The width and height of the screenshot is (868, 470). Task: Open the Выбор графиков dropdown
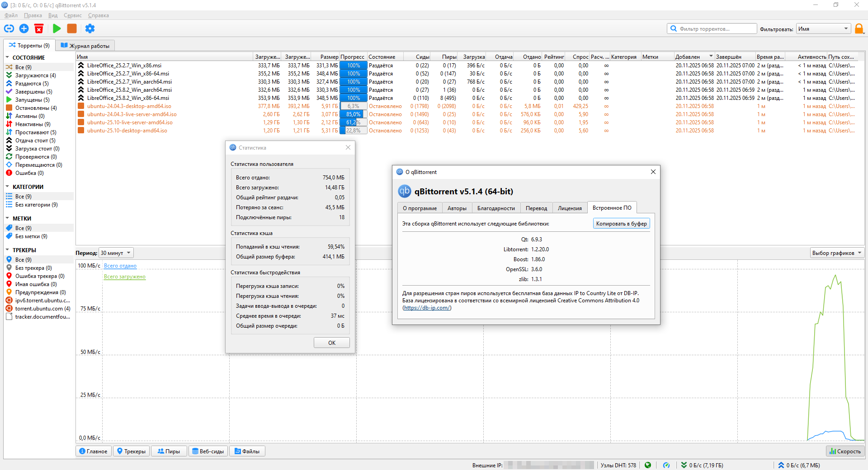coord(836,253)
